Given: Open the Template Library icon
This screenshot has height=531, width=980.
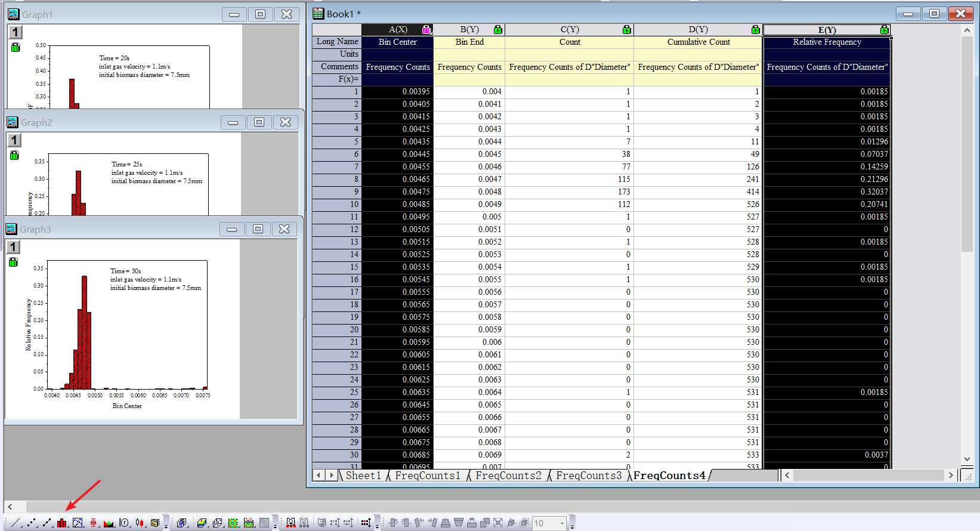Looking at the screenshot, I should click(x=155, y=523).
